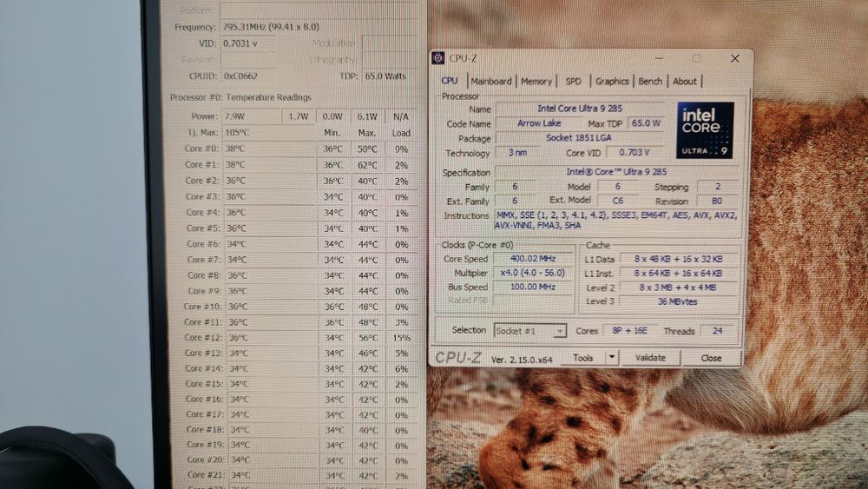Minimize the CPU-Z window
This screenshot has height=489, width=868.
pos(659,58)
